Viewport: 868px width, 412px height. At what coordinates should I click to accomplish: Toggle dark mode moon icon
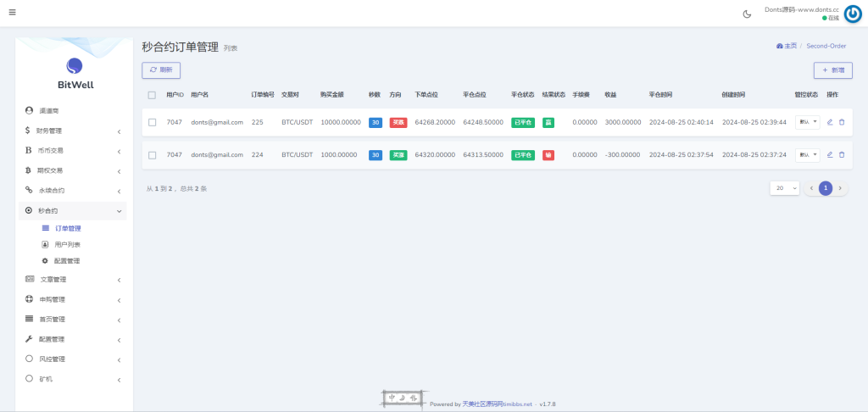[747, 14]
